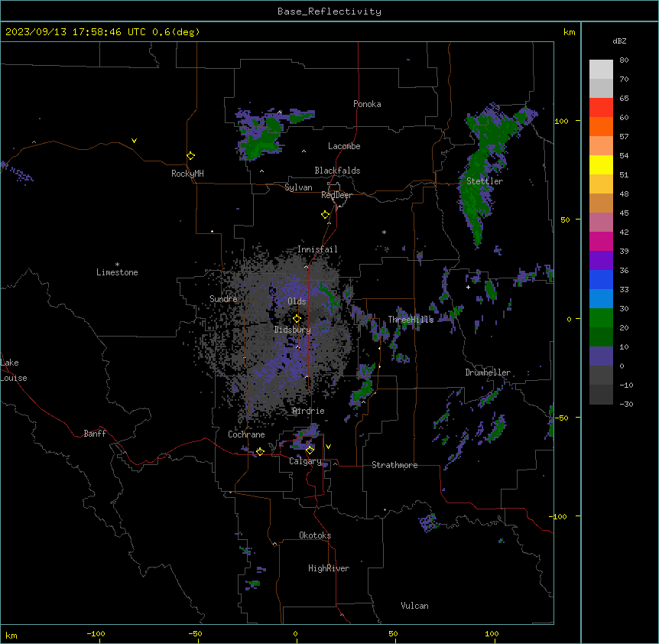Click the white 80 dBZ legend swatch
This screenshot has height=644, width=659.
(601, 70)
